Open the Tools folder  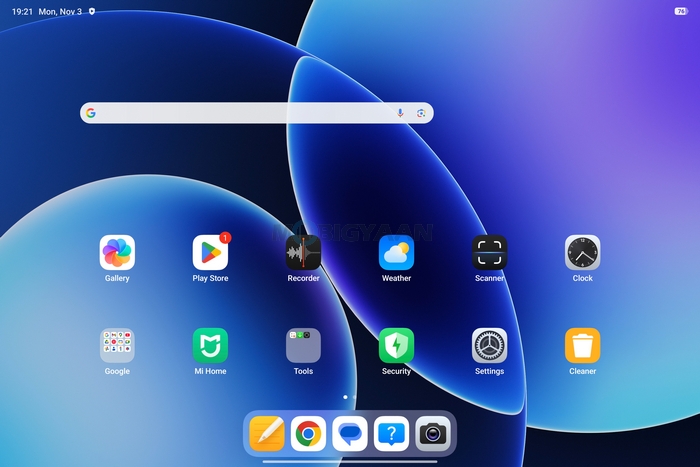pos(303,346)
